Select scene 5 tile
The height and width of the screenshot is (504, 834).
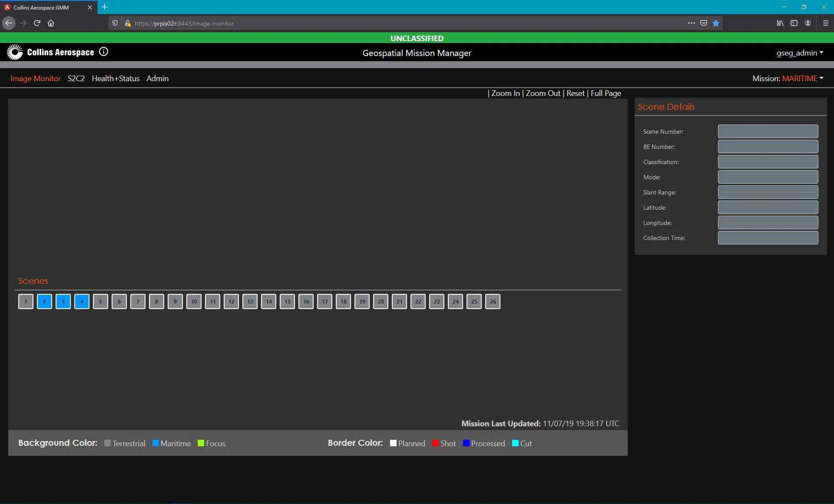tap(100, 302)
